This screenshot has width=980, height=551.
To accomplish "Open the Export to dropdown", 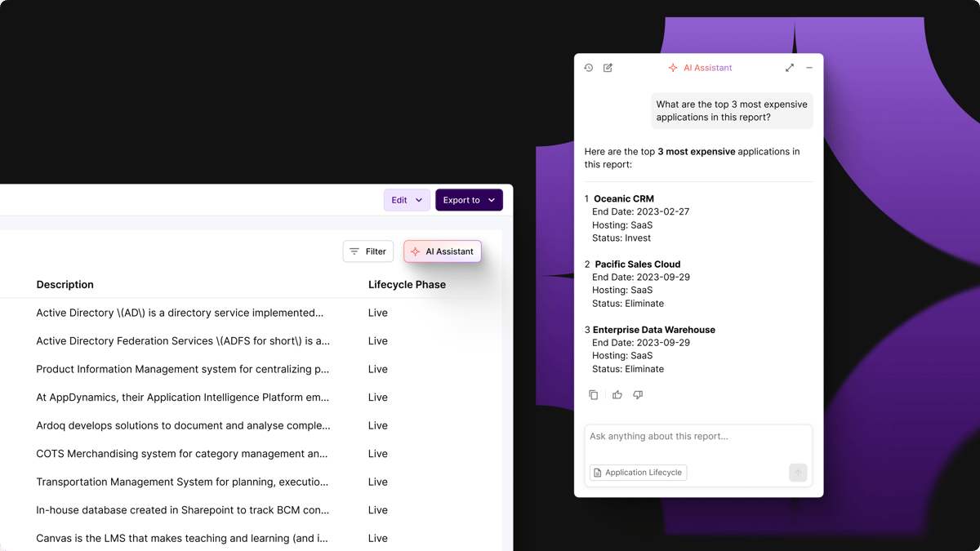I will (x=469, y=200).
